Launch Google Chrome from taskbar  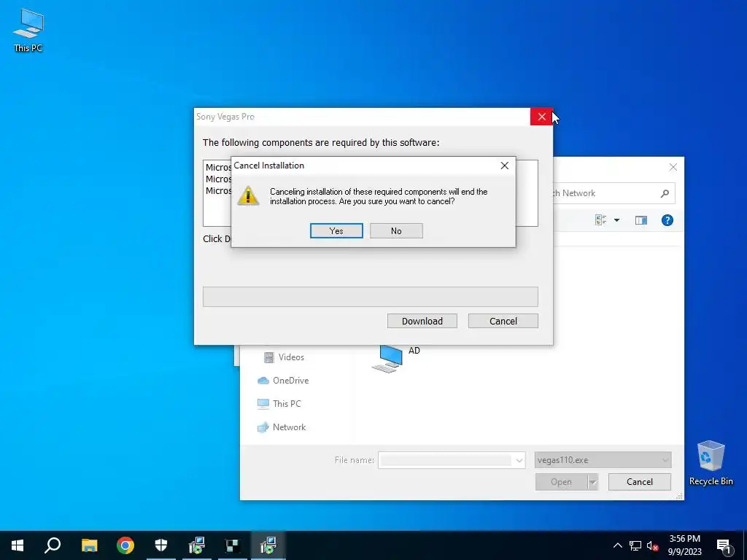pyautogui.click(x=125, y=545)
